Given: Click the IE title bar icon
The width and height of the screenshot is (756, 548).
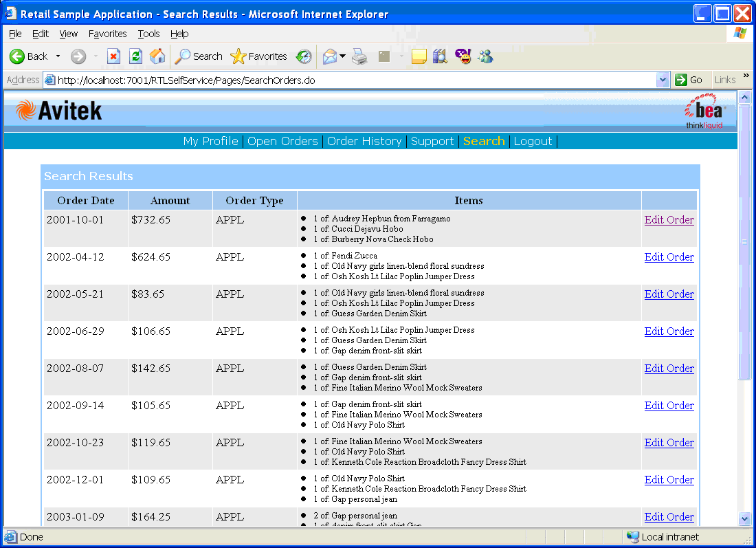Looking at the screenshot, I should tap(10, 14).
